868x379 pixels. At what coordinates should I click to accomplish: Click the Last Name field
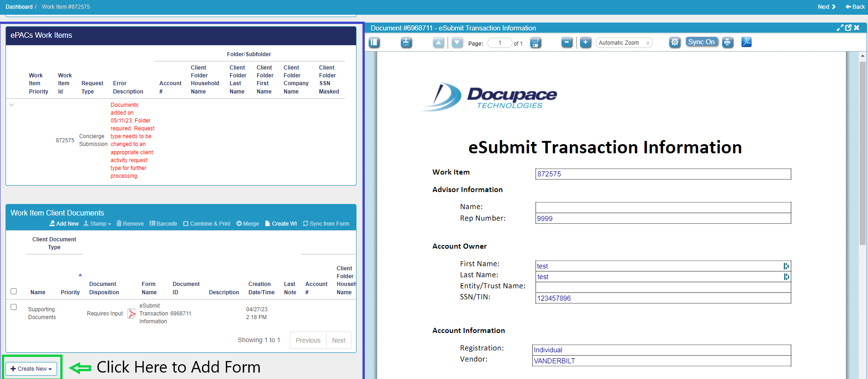[663, 277]
